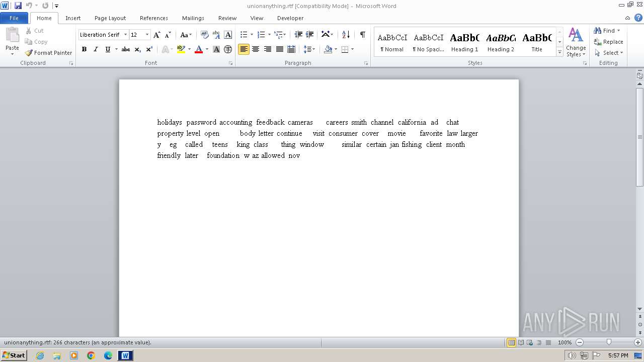This screenshot has width=644, height=362.
Task: Apply the Title style
Action: 537,42
